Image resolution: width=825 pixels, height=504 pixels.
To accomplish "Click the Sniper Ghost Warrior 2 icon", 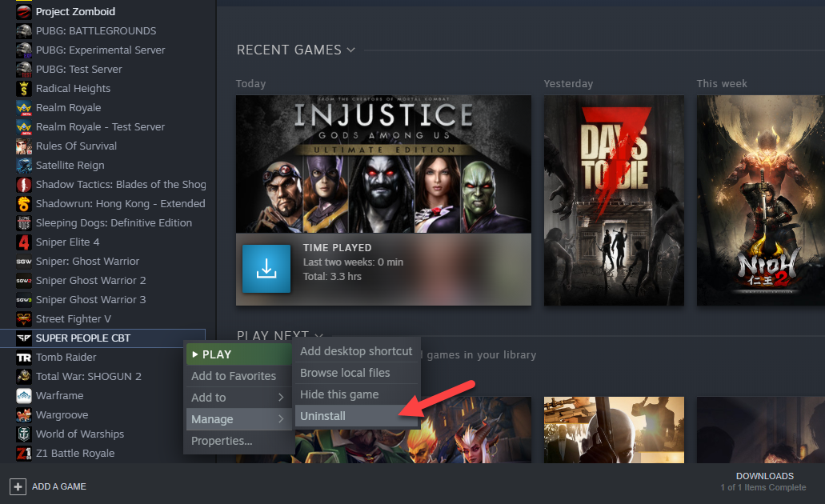I will 24,281.
